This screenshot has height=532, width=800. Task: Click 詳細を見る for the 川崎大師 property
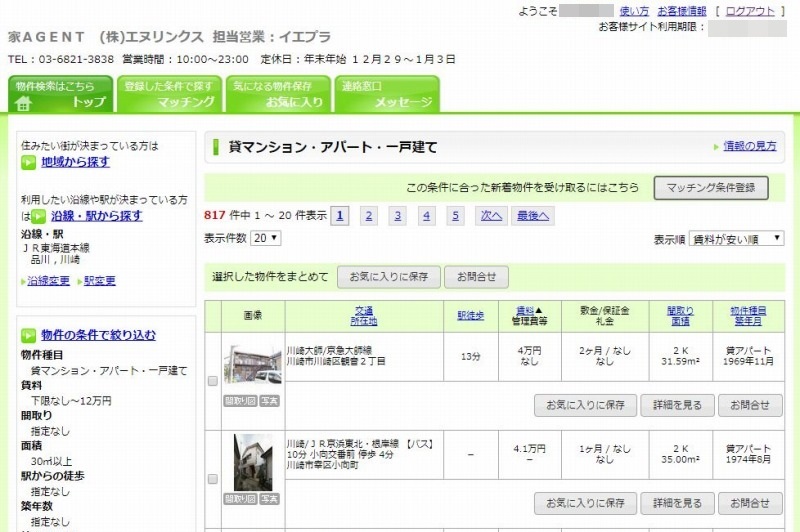[x=677, y=406]
